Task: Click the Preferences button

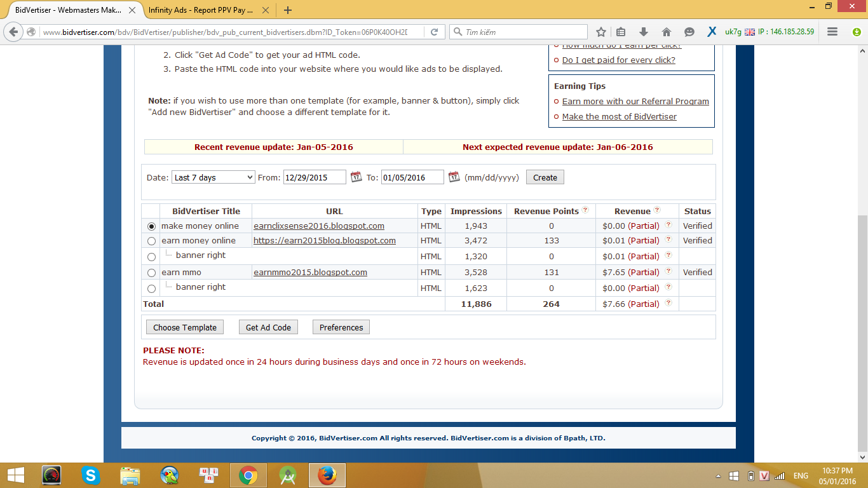Action: click(341, 327)
